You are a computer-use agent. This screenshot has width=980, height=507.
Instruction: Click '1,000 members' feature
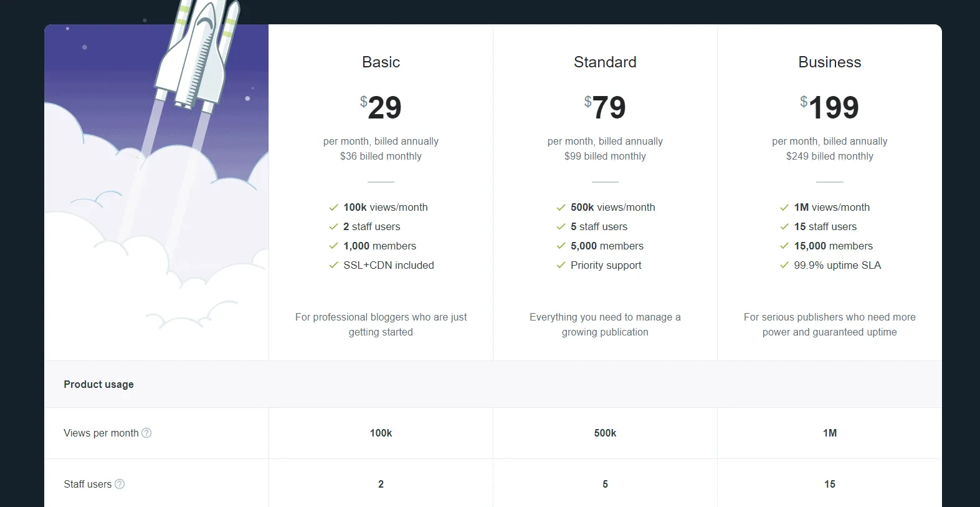point(379,246)
